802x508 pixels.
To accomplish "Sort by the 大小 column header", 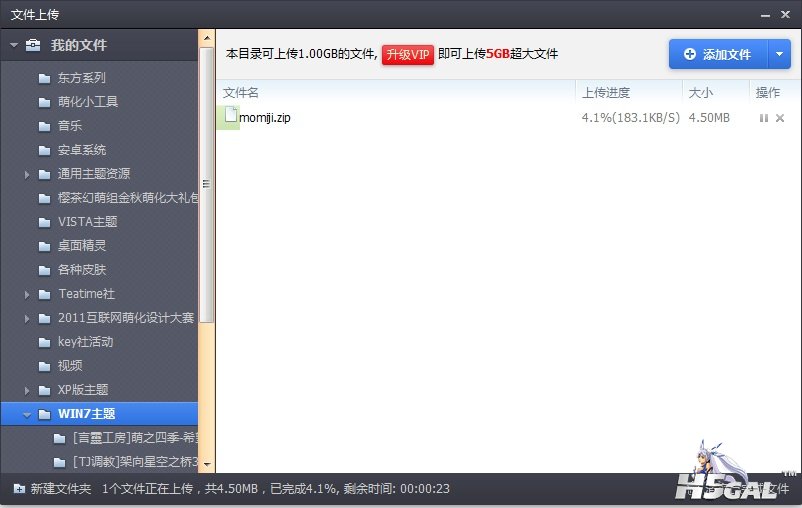I will (x=700, y=92).
